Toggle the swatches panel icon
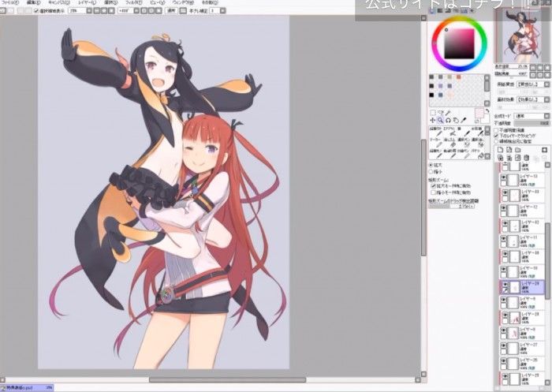This screenshot has width=552, height=392. [464, 11]
